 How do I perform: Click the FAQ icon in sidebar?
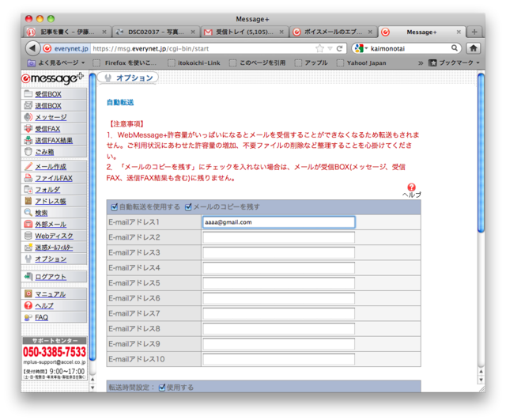tap(28, 317)
